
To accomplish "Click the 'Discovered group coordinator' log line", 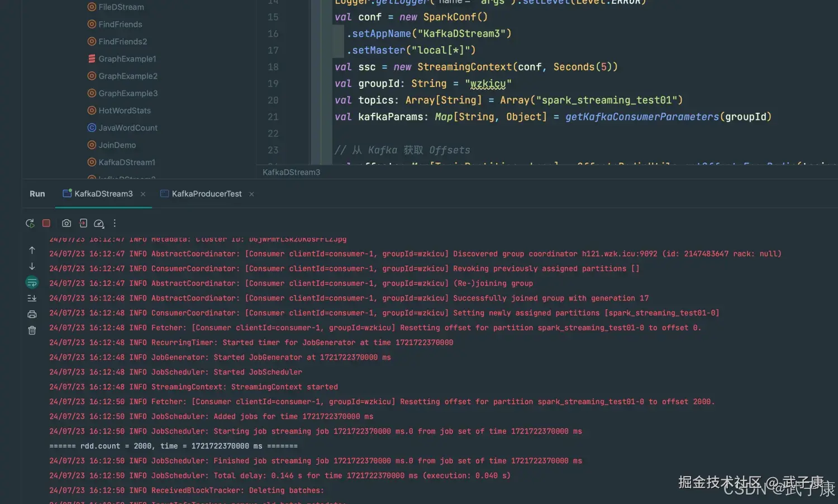I will coord(415,254).
